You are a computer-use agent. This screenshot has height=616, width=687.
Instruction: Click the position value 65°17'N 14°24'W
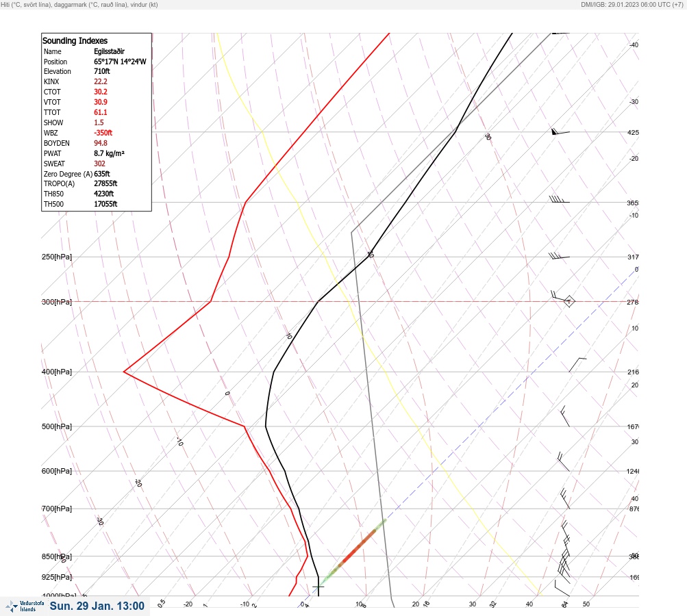120,62
